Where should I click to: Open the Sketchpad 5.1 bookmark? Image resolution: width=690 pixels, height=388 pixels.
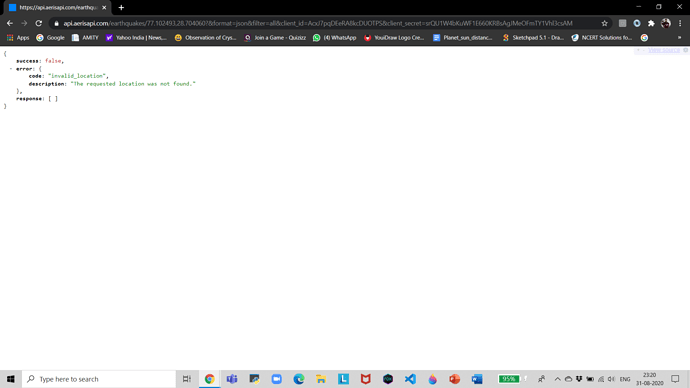coord(533,38)
